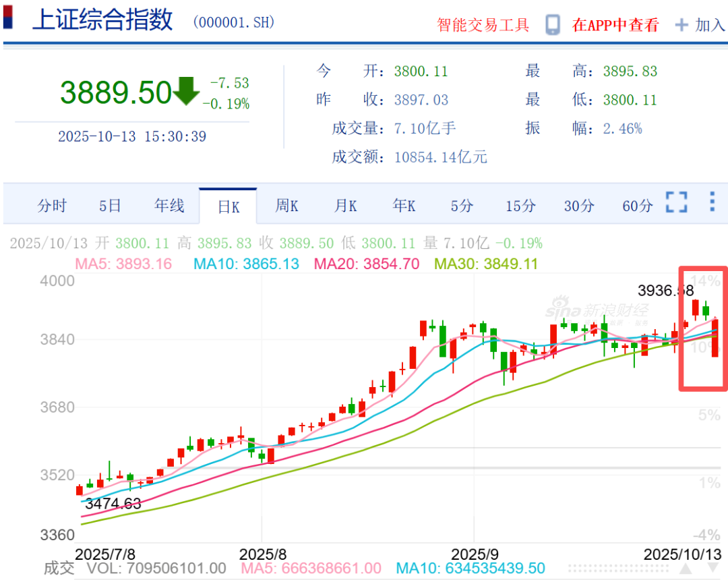Viewport: 728px width, 580px height.
Task: Open 智能交易工具 link
Action: [x=483, y=26]
